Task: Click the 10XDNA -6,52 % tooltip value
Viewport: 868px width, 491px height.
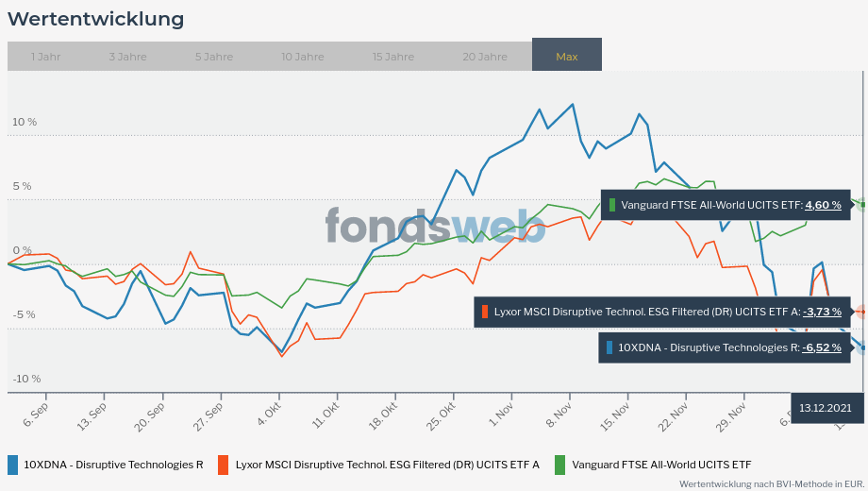Action: (x=821, y=347)
